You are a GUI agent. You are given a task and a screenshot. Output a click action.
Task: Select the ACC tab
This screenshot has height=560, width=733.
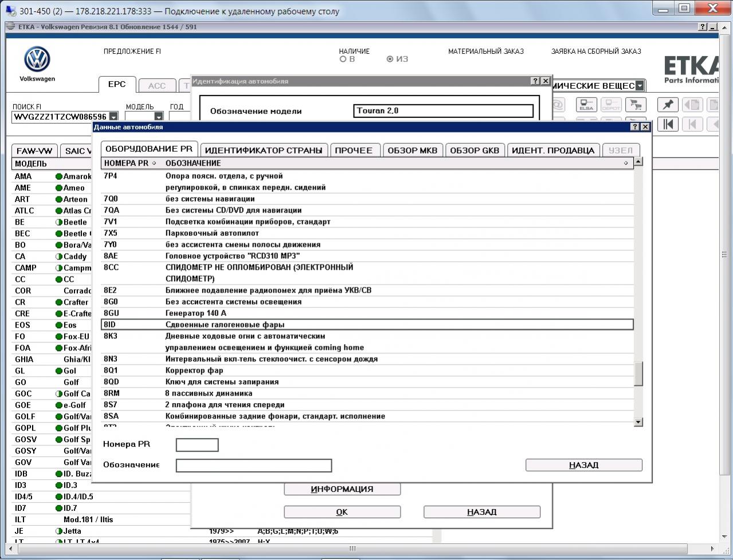[156, 86]
